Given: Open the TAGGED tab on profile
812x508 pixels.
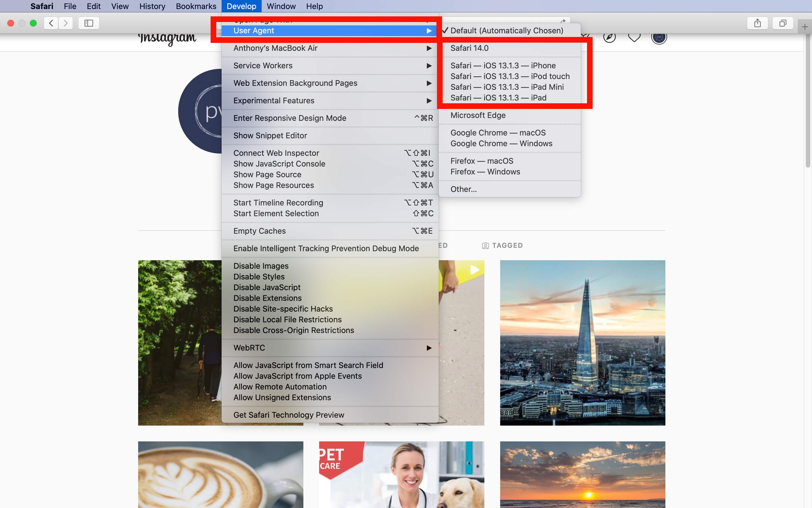Looking at the screenshot, I should pos(502,246).
